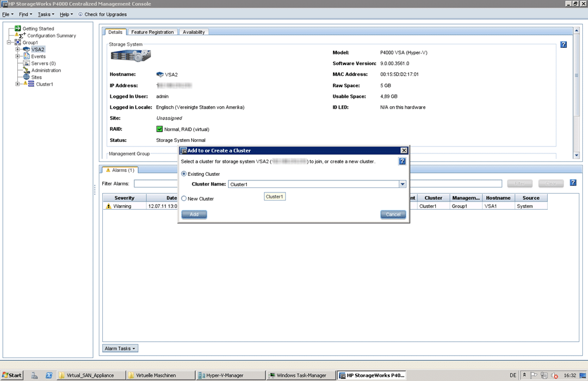This screenshot has height=381, width=588.
Task: Switch to Hyper-V-Manager taskbar window
Action: point(230,375)
